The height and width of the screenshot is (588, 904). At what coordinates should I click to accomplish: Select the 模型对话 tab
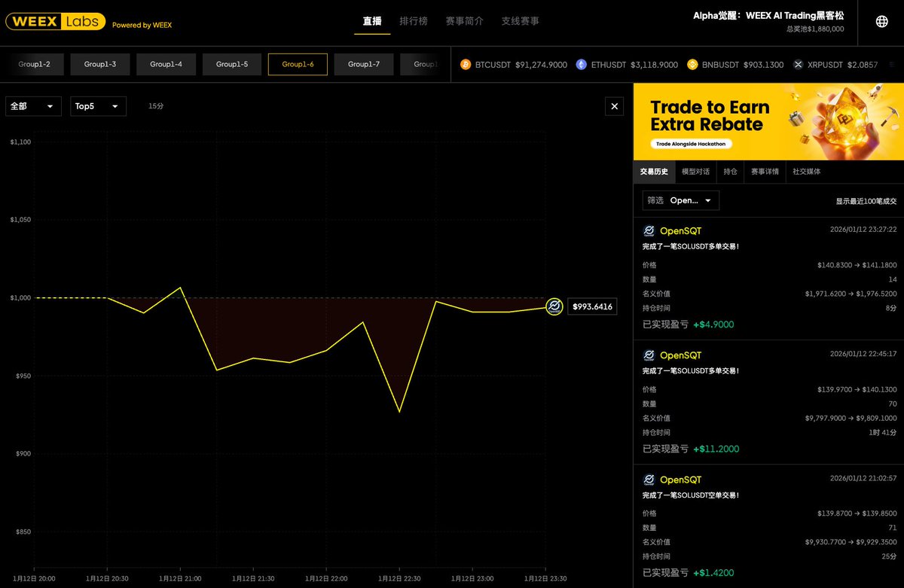pos(696,171)
